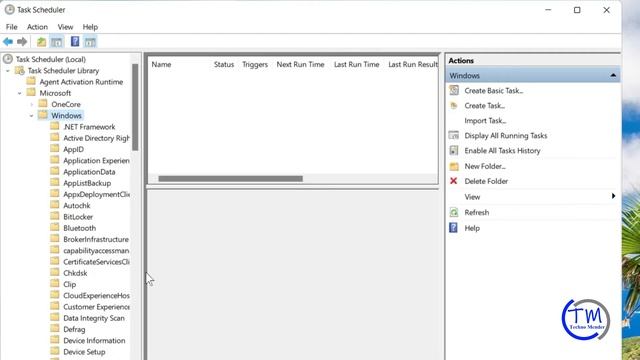Click Enable All Tasks History action
The width and height of the screenshot is (640, 360).
pyautogui.click(x=502, y=151)
